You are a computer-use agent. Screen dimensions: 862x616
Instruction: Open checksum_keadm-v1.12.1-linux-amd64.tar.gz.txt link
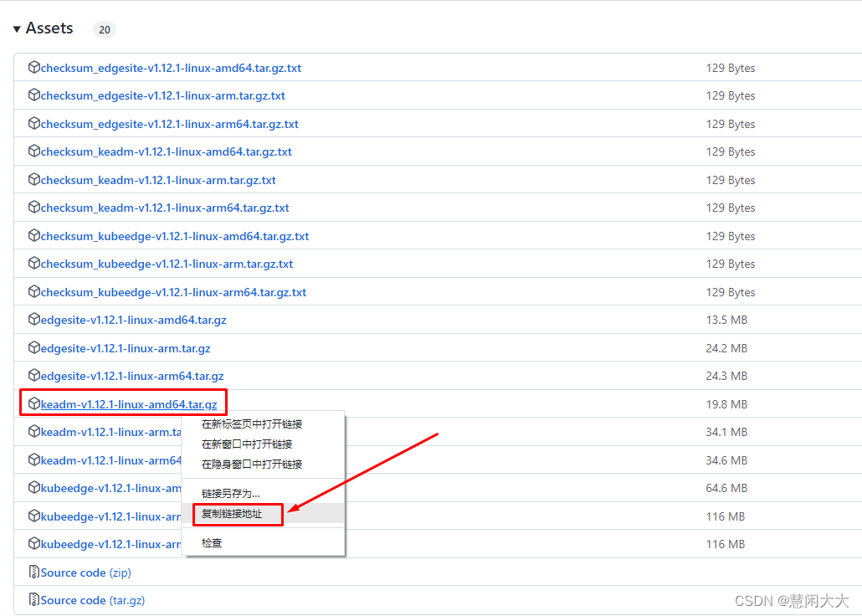coord(166,151)
